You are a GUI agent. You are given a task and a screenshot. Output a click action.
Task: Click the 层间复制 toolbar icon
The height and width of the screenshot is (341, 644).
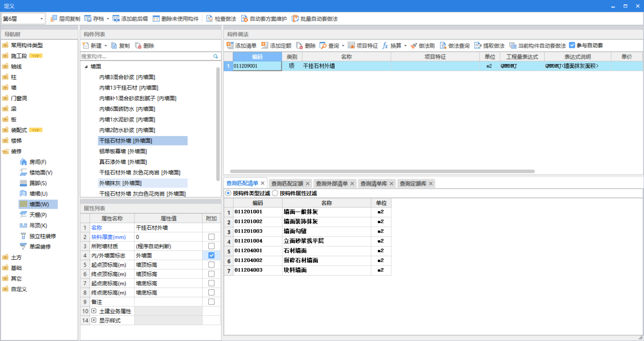[54, 19]
